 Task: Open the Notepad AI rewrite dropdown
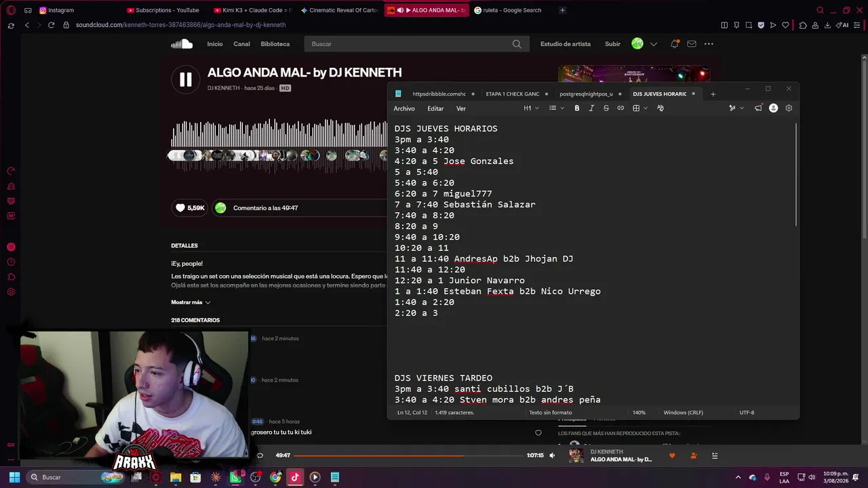(736, 108)
